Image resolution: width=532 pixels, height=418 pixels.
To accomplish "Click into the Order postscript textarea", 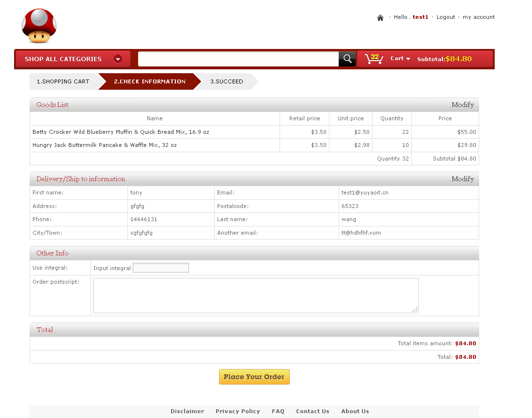I will 256,295.
